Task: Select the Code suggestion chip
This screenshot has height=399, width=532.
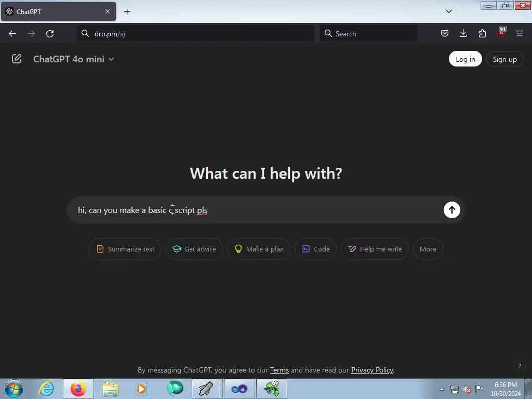Action: click(315, 249)
